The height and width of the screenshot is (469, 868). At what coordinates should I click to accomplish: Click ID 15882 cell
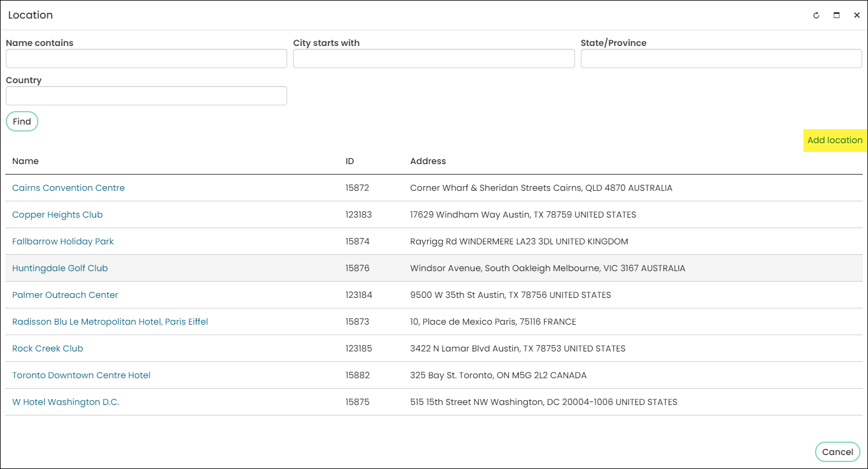tap(357, 375)
